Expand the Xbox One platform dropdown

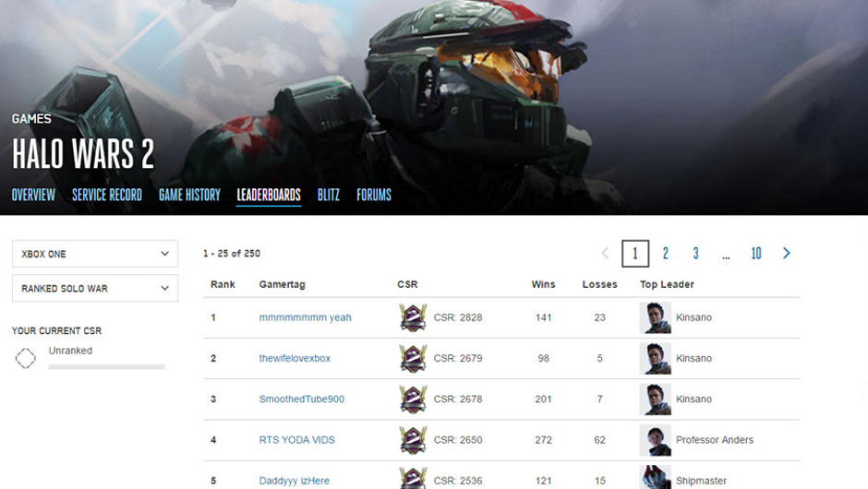pyautogui.click(x=95, y=254)
